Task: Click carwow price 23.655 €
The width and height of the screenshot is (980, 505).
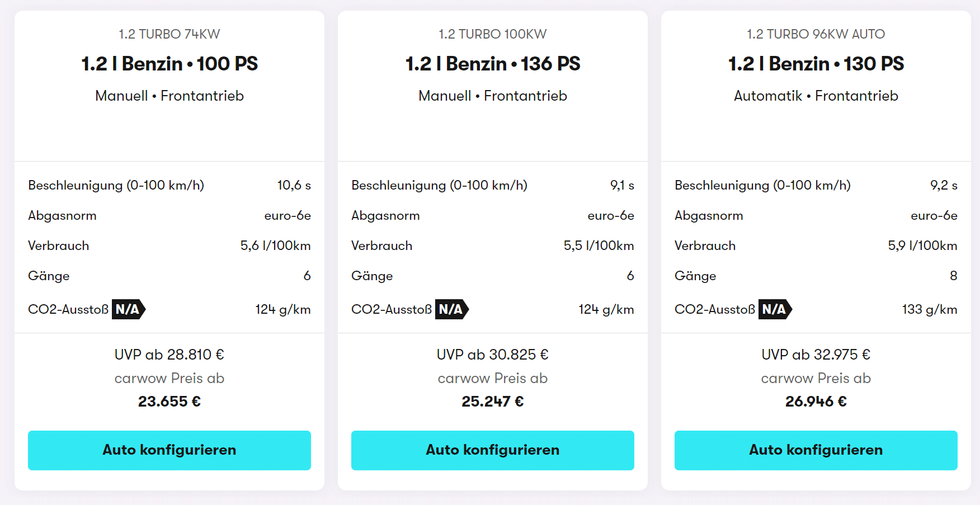Action: pos(169,402)
